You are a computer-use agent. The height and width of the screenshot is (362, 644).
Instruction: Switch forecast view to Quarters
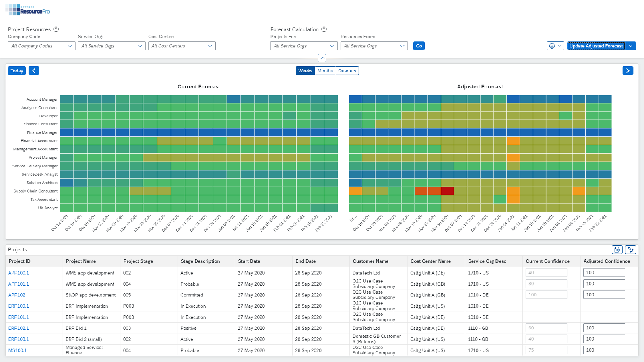[347, 71]
